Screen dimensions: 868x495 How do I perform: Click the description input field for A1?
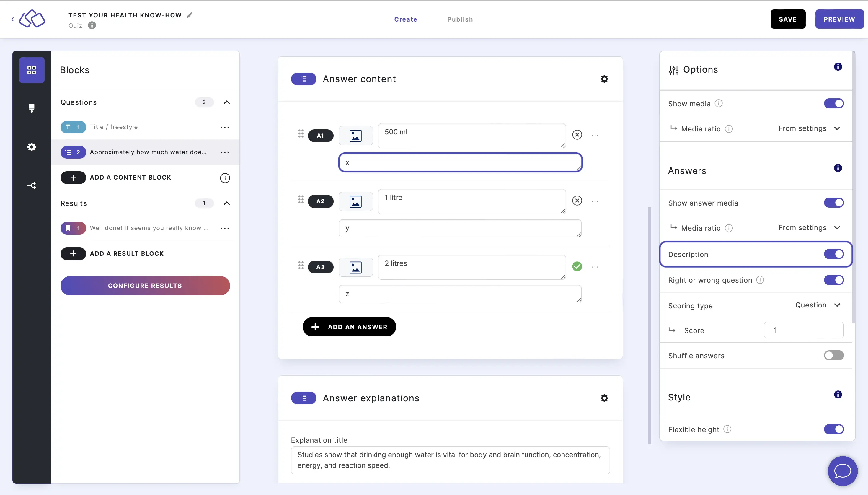[459, 162]
